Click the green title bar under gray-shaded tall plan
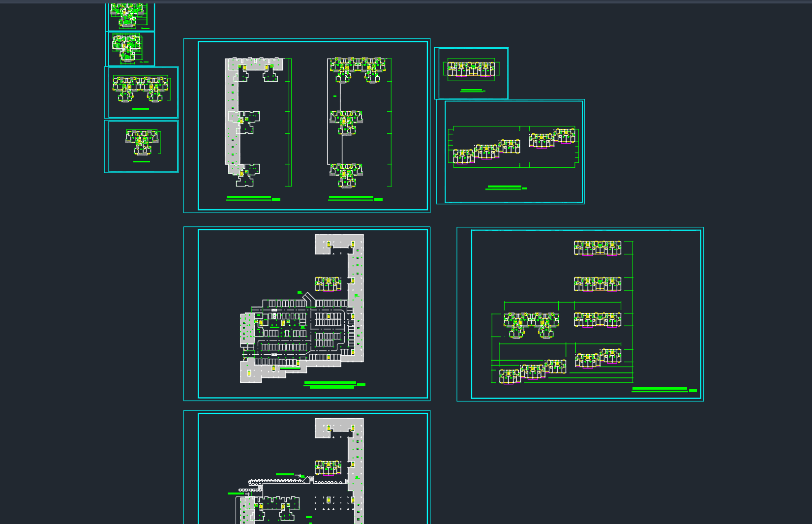This screenshot has width=812, height=524. pyautogui.click(x=253, y=198)
